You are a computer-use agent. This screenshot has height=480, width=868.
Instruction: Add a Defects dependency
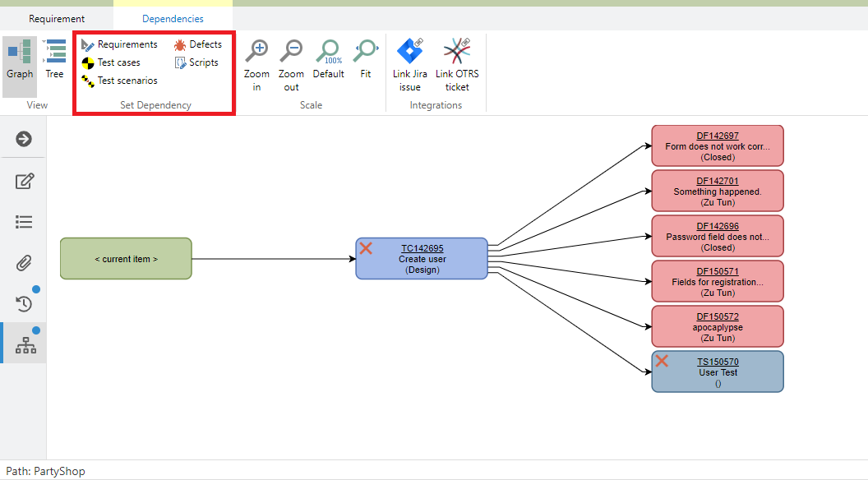click(x=198, y=44)
